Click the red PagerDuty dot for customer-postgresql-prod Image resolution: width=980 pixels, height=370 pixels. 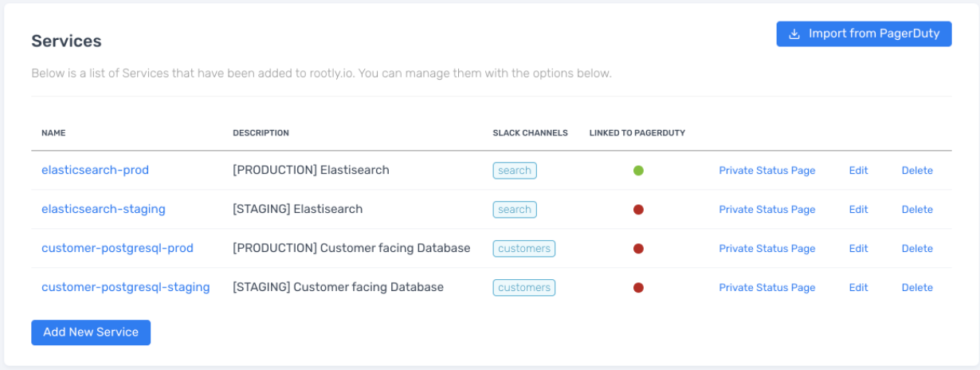(x=638, y=248)
